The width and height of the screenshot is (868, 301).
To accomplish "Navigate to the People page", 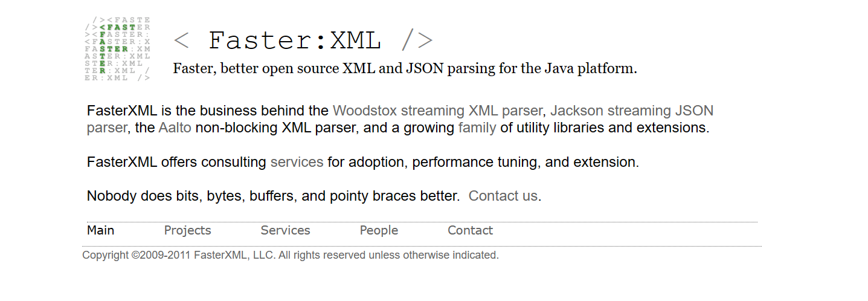I will pyautogui.click(x=379, y=230).
